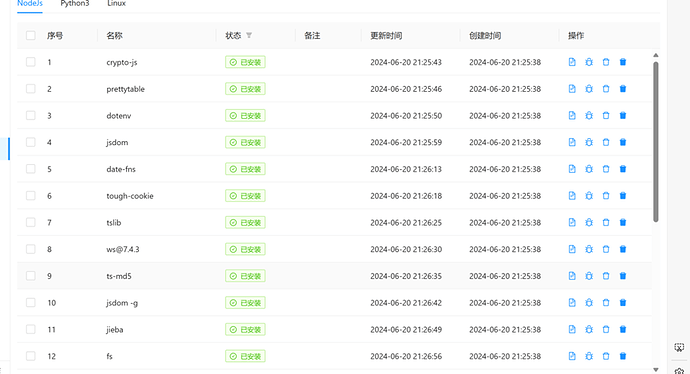Image resolution: width=690 pixels, height=374 pixels.
Task: Click the 操作 column header
Action: point(576,35)
